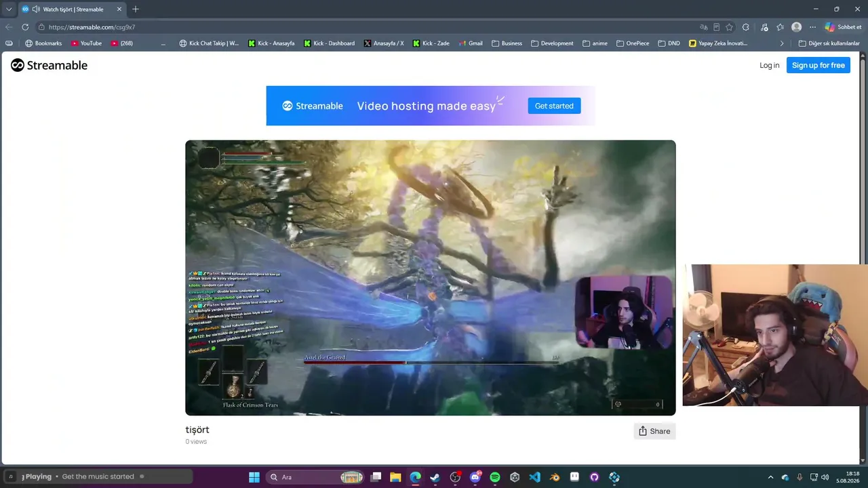868x488 pixels.
Task: Open the Diğer sık kullanılanlar folder
Action: (x=829, y=43)
